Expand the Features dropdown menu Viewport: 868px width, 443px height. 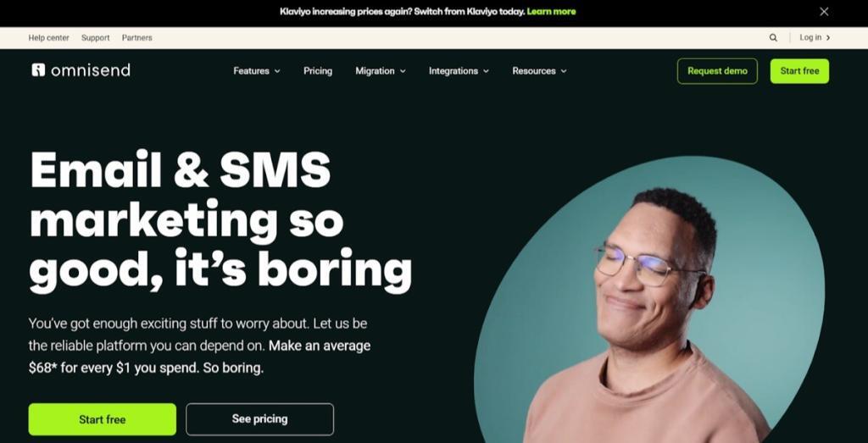pos(257,71)
